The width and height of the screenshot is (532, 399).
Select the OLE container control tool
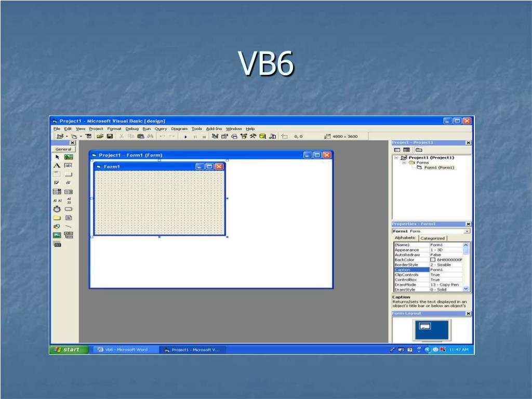tap(57, 244)
